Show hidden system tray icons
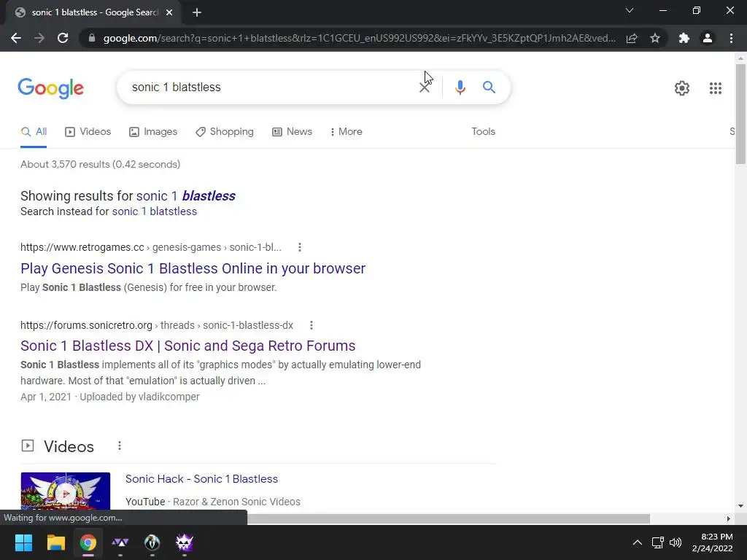The height and width of the screenshot is (560, 747). point(637,542)
